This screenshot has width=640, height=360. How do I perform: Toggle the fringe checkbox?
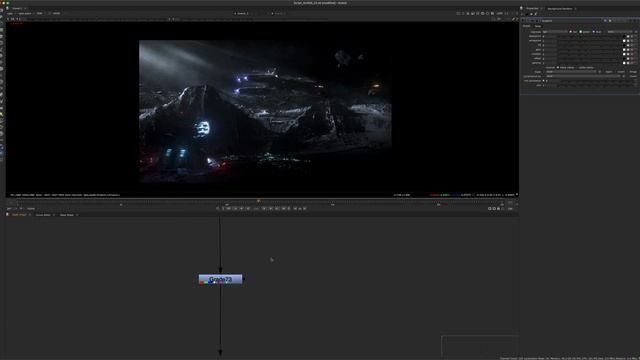tap(628, 72)
